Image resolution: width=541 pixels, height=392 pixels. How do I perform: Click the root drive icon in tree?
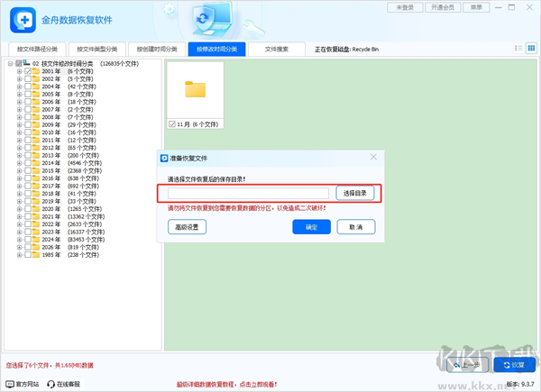pos(26,63)
